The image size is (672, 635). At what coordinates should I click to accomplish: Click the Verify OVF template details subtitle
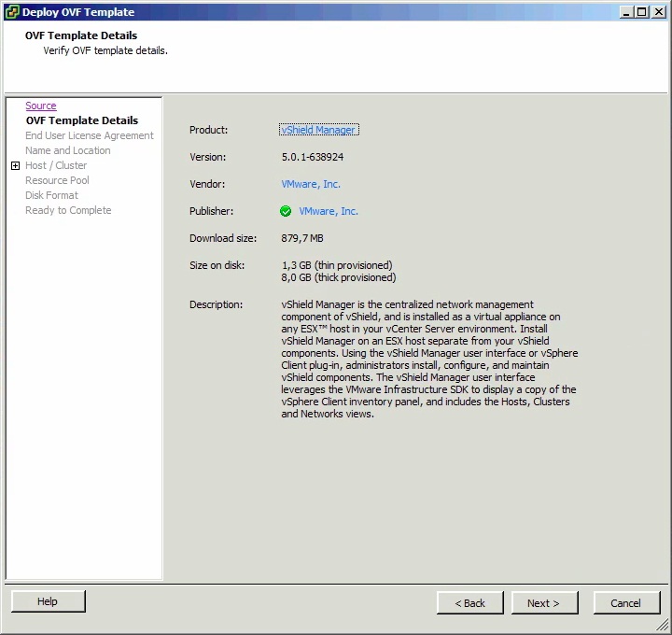click(x=105, y=50)
